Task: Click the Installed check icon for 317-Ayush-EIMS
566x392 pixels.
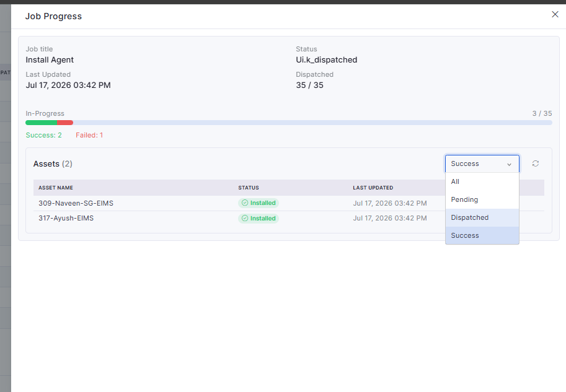Action: [x=245, y=218]
